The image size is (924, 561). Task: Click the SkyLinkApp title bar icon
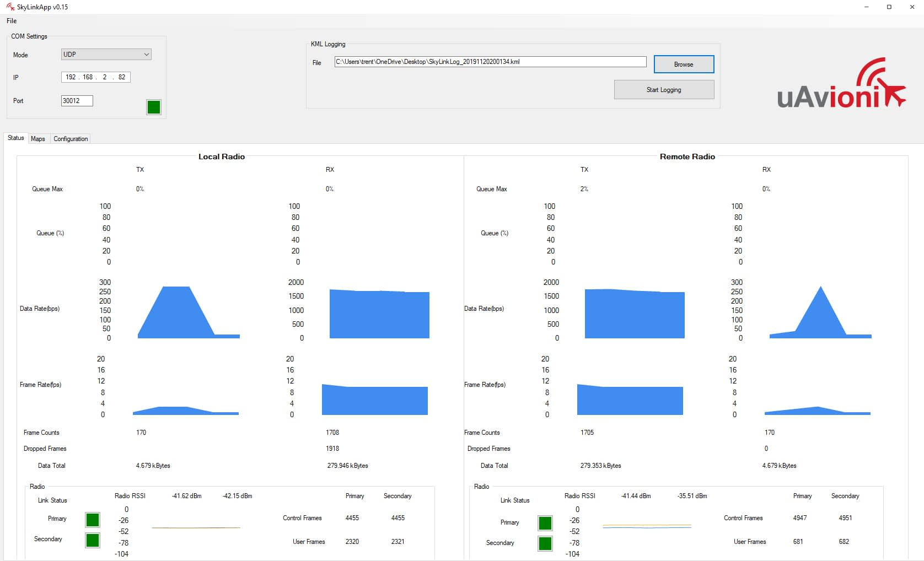[x=10, y=7]
